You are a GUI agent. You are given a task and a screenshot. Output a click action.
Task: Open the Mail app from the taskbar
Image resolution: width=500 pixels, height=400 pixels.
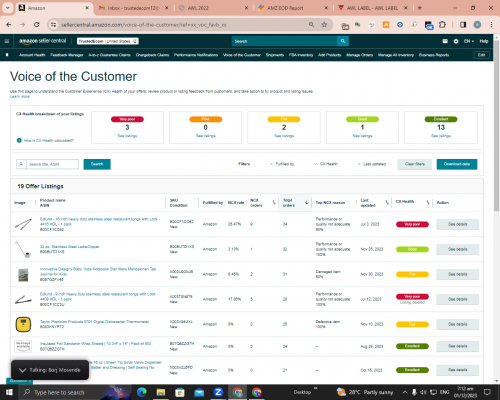click(199, 392)
